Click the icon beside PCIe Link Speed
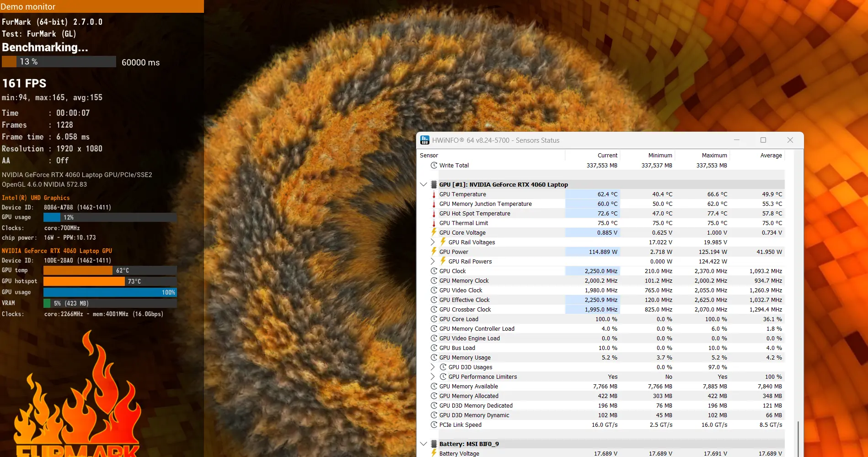The image size is (868, 457). click(434, 425)
